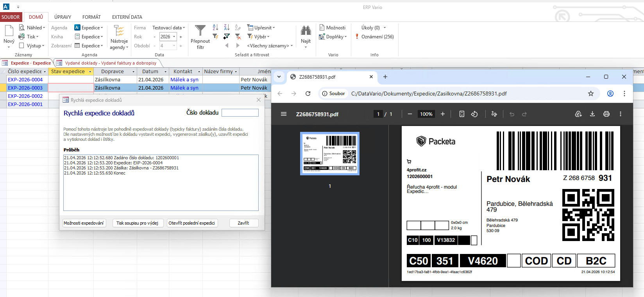Open the Vydané doklady document tab
This screenshot has height=297, width=644.
(x=110, y=63)
